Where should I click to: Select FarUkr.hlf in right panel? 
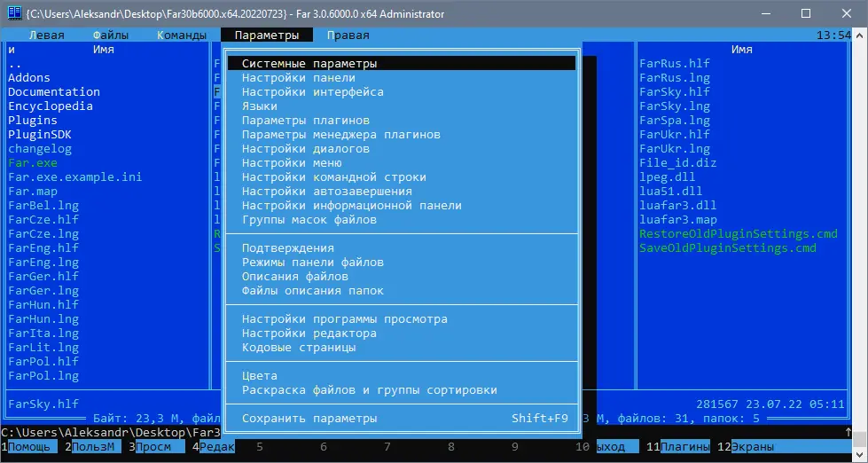click(x=675, y=135)
